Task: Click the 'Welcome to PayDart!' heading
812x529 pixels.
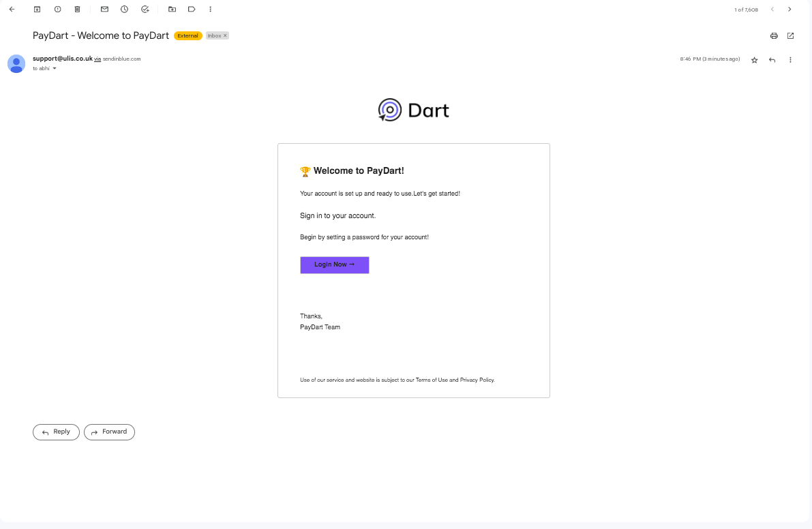Action: pos(359,171)
